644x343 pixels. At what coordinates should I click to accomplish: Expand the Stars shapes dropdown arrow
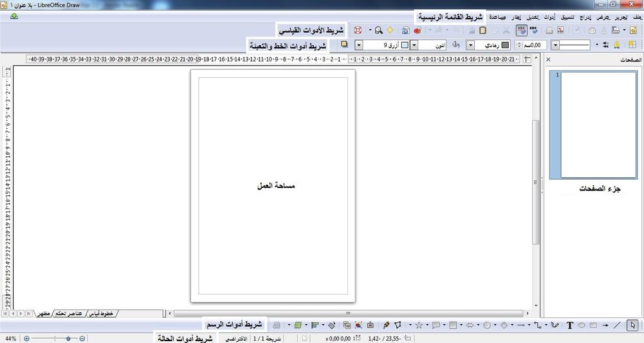click(410, 325)
